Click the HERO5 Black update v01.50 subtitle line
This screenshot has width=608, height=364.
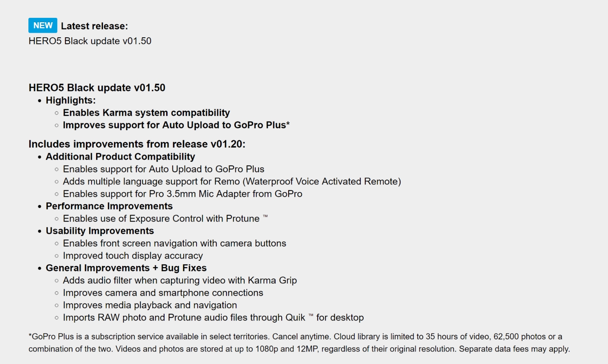[x=90, y=41]
